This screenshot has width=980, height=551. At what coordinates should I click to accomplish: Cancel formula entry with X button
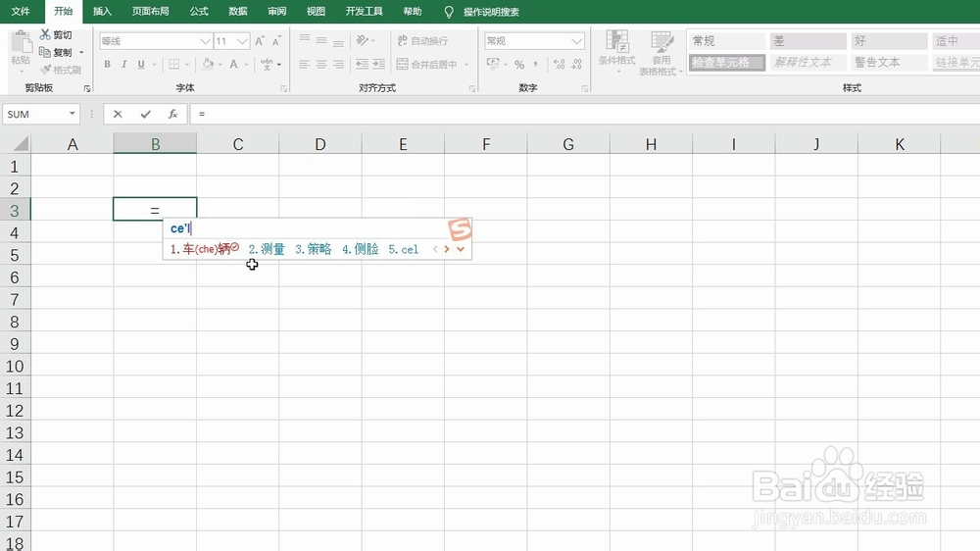[x=118, y=114]
